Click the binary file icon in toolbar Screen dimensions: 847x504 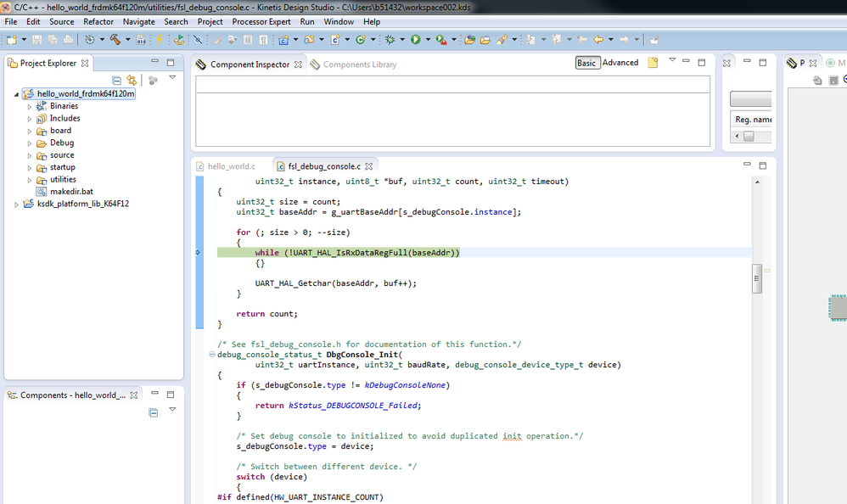(140, 39)
